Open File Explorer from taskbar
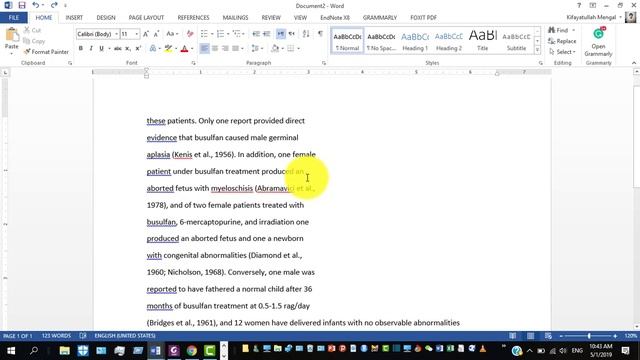Viewport: 640px width, 360px height. pyautogui.click(x=64, y=350)
